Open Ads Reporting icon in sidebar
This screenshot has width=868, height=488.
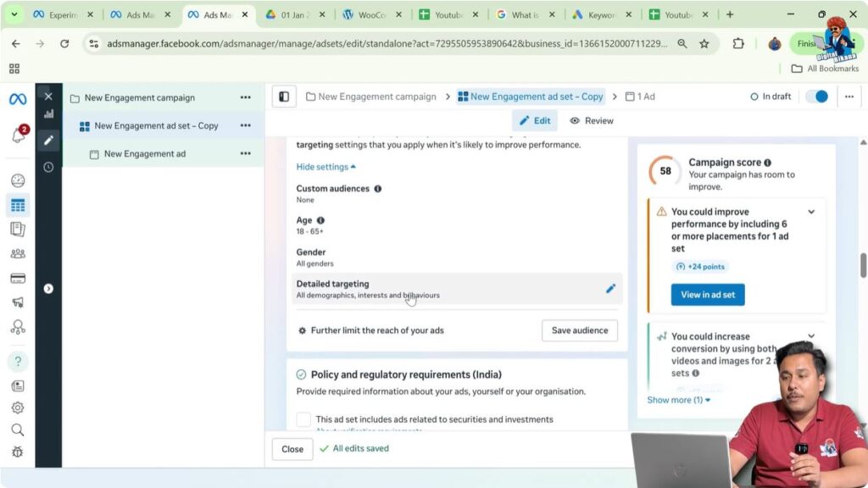17,229
